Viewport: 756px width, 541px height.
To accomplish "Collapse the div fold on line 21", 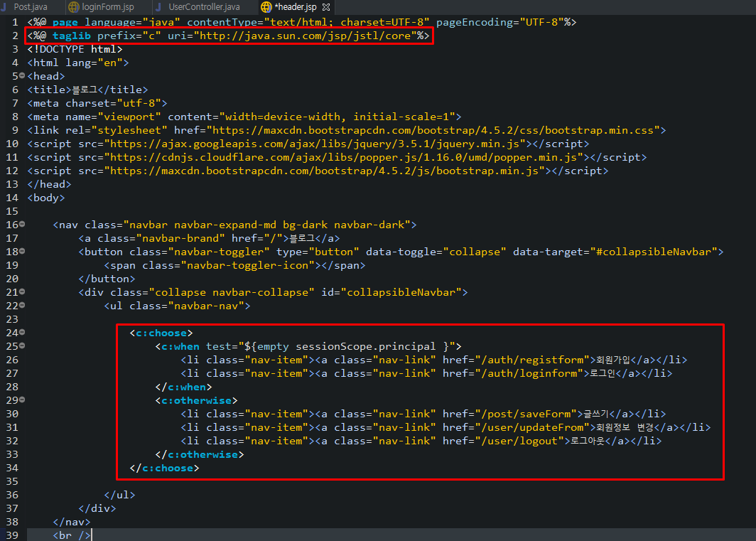I will pos(22,292).
